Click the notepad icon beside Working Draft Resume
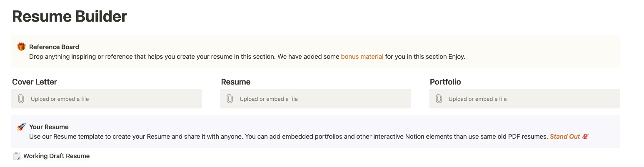 click(17, 156)
